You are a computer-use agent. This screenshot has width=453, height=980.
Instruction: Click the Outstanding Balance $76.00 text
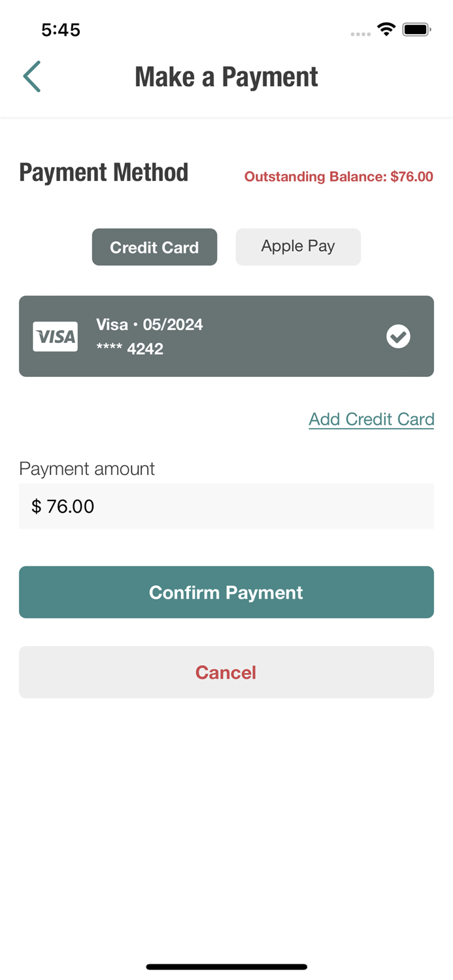tap(338, 176)
